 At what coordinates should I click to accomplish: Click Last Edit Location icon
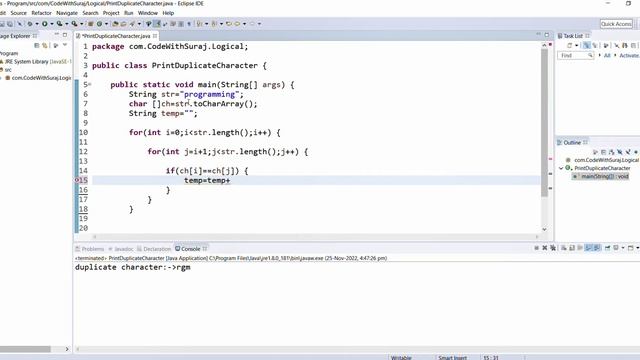229,24
